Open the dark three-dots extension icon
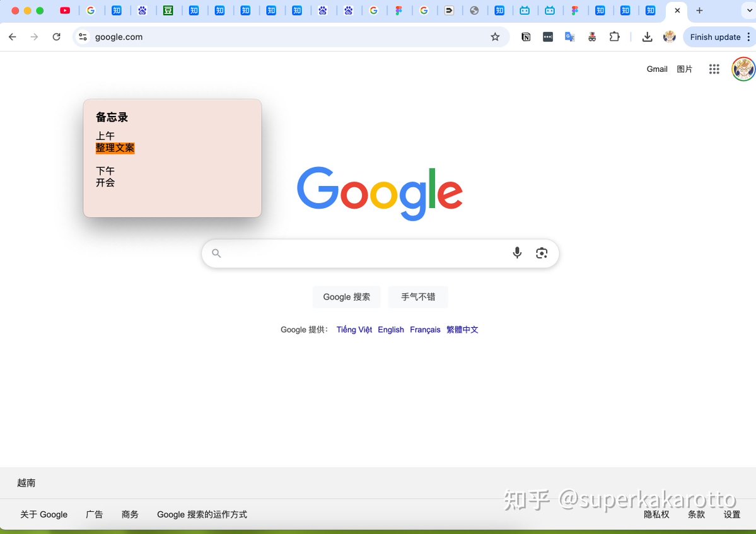The image size is (756, 534). tap(548, 37)
